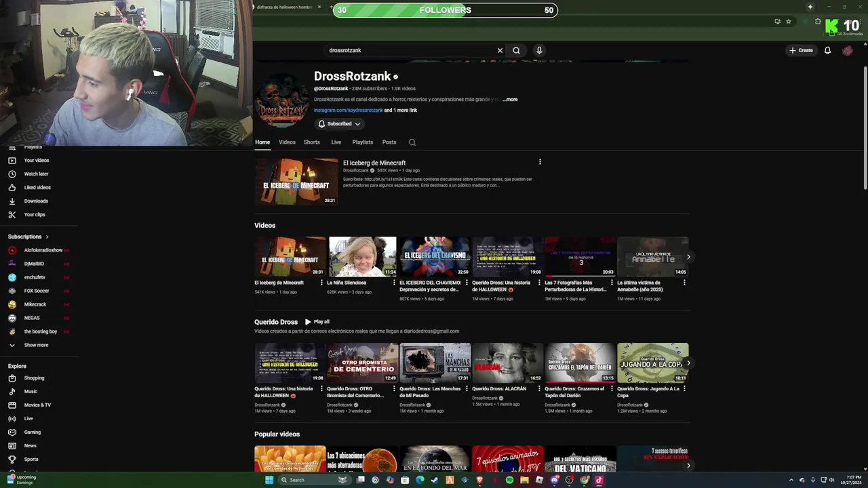The width and height of the screenshot is (868, 488).
Task: Show next videos in Querido Dross row
Action: (x=688, y=363)
